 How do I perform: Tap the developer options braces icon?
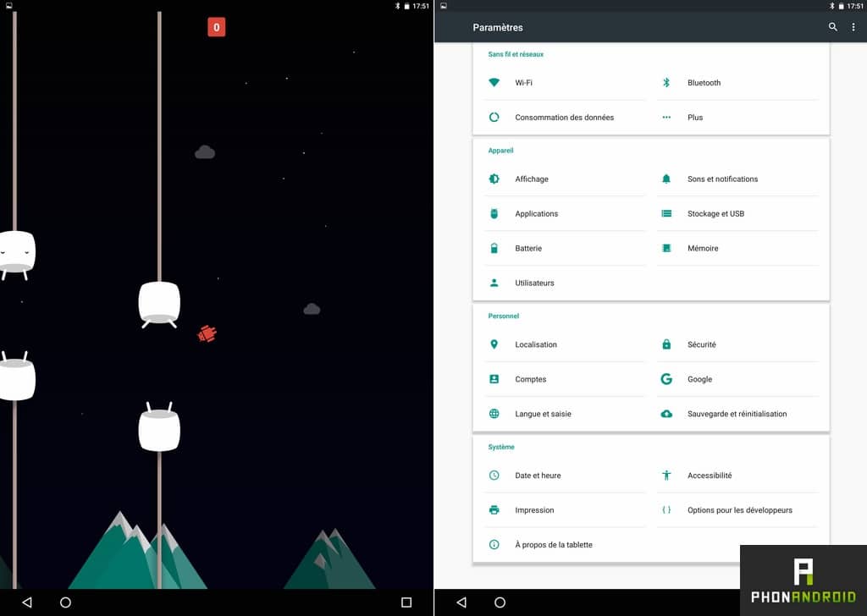666,510
